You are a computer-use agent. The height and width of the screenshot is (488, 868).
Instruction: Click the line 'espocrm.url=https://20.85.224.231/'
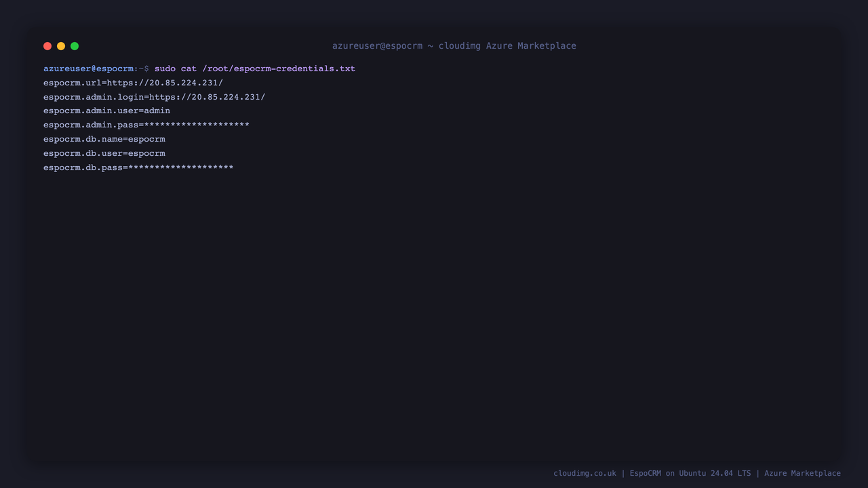click(133, 83)
